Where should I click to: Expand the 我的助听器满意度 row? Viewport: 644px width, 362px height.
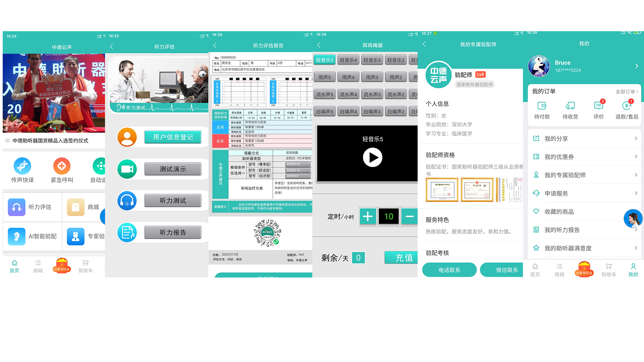[x=585, y=248]
